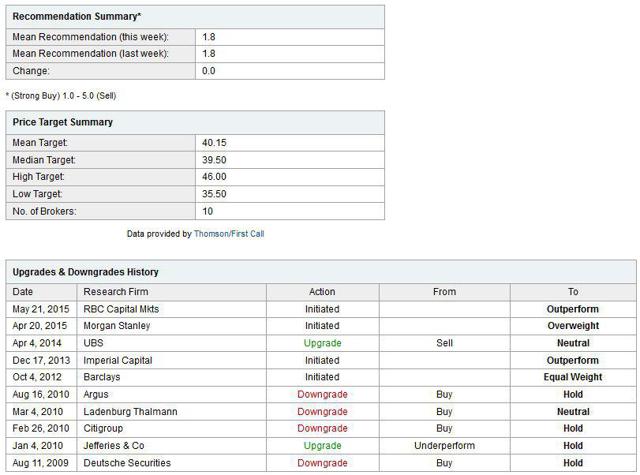640x475 pixels.
Task: Click the Aug 11, 2009 date
Action: 40,463
